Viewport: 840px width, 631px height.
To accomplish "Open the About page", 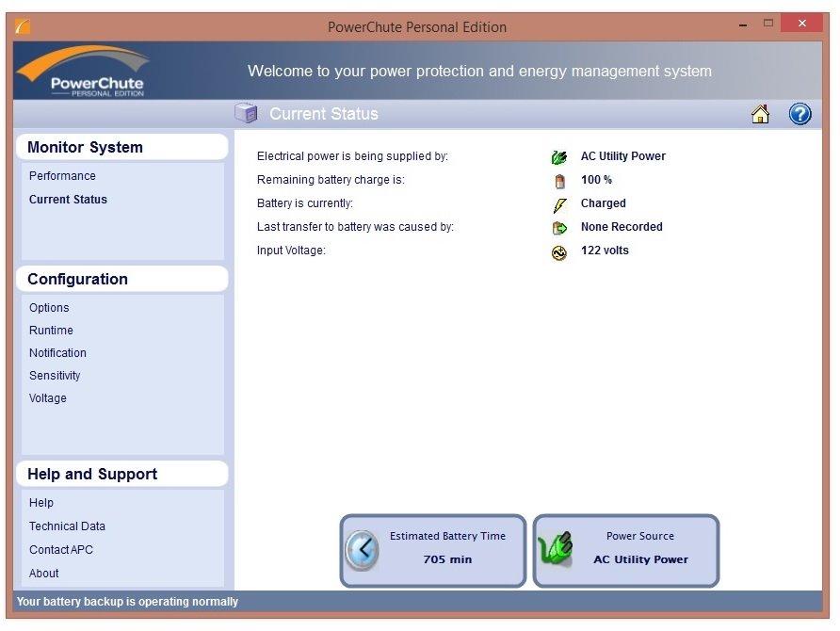I will pyautogui.click(x=44, y=574).
